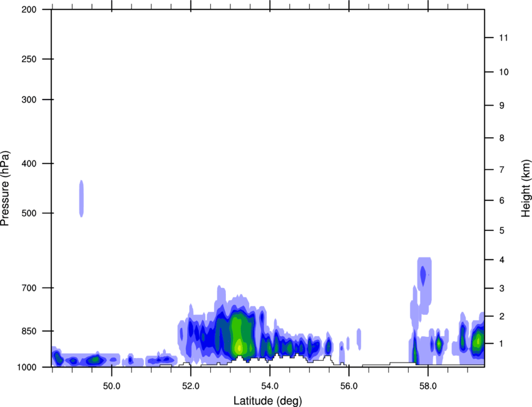This screenshot has height=407, width=532.
Task: Click the yellow contour maximum near 53 degrees
Action: (239, 347)
